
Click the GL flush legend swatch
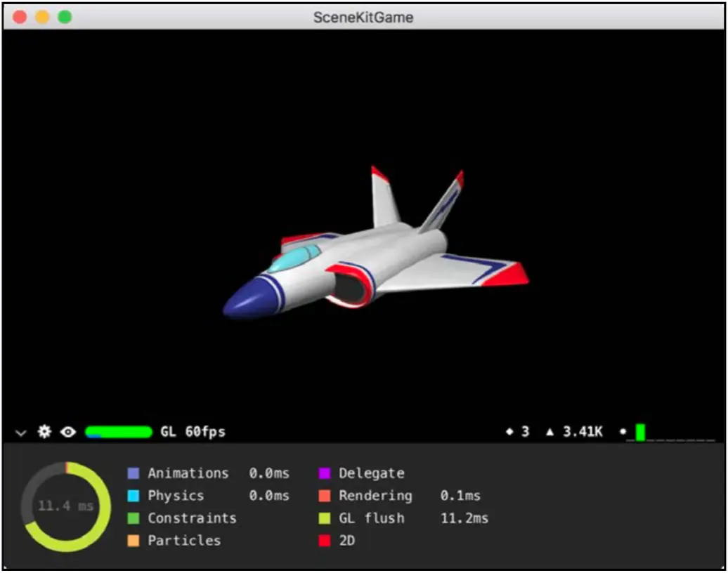click(x=325, y=518)
